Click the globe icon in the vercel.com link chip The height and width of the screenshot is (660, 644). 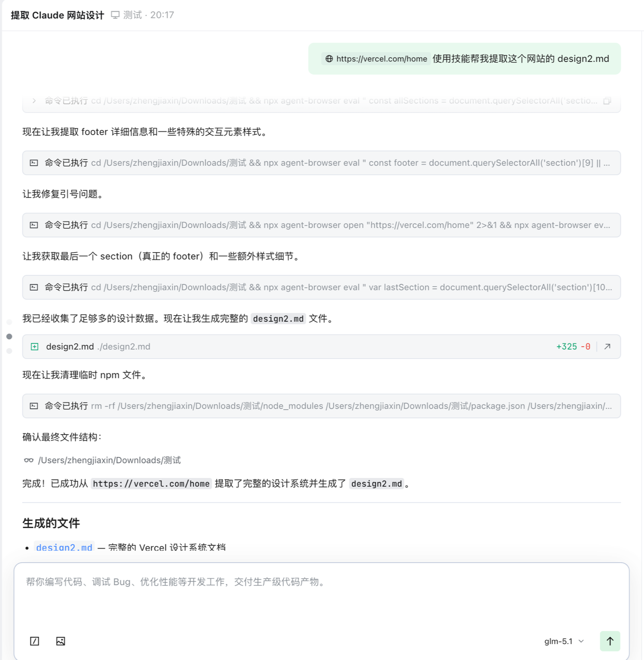(x=329, y=59)
